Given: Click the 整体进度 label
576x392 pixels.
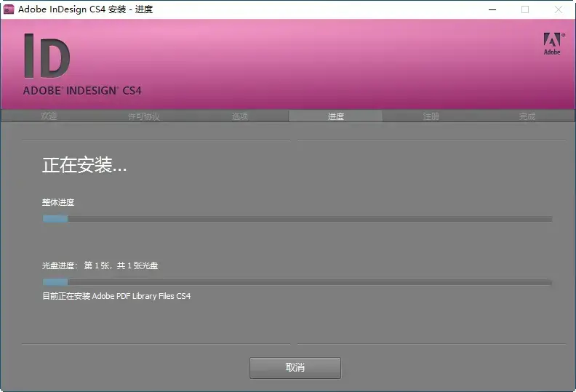Looking at the screenshot, I should pyautogui.click(x=58, y=202).
